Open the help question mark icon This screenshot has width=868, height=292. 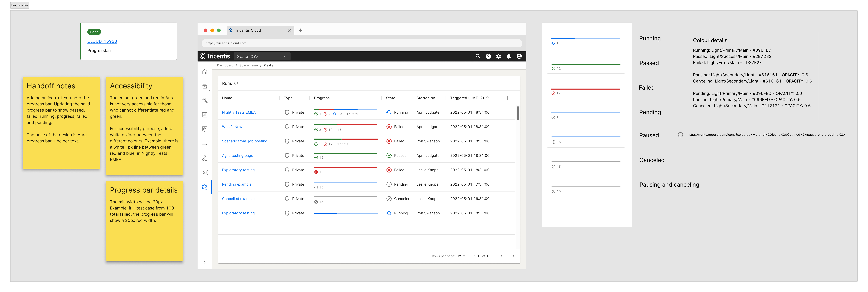point(488,56)
